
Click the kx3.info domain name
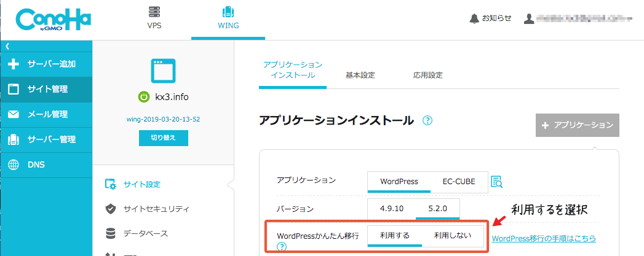tap(172, 98)
